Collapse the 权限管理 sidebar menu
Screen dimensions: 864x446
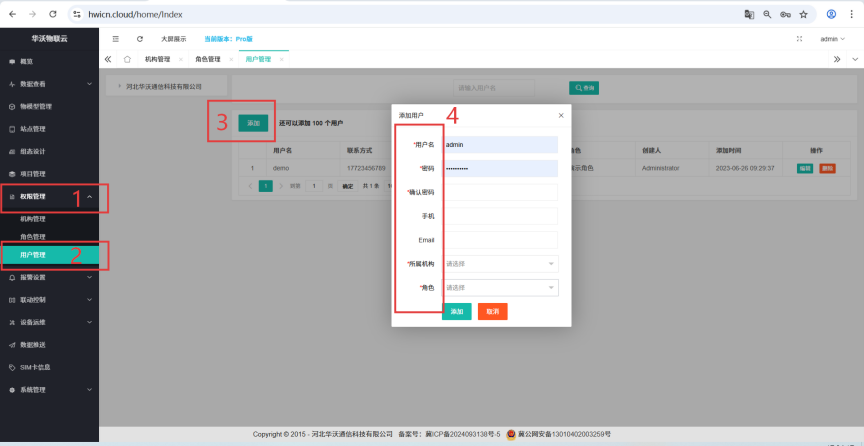pos(55,198)
